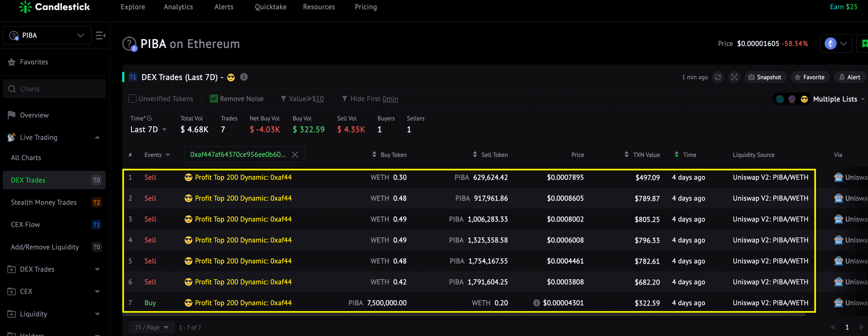Open the PIBA token selector dropdown
This screenshot has height=336, width=868.
click(x=47, y=36)
